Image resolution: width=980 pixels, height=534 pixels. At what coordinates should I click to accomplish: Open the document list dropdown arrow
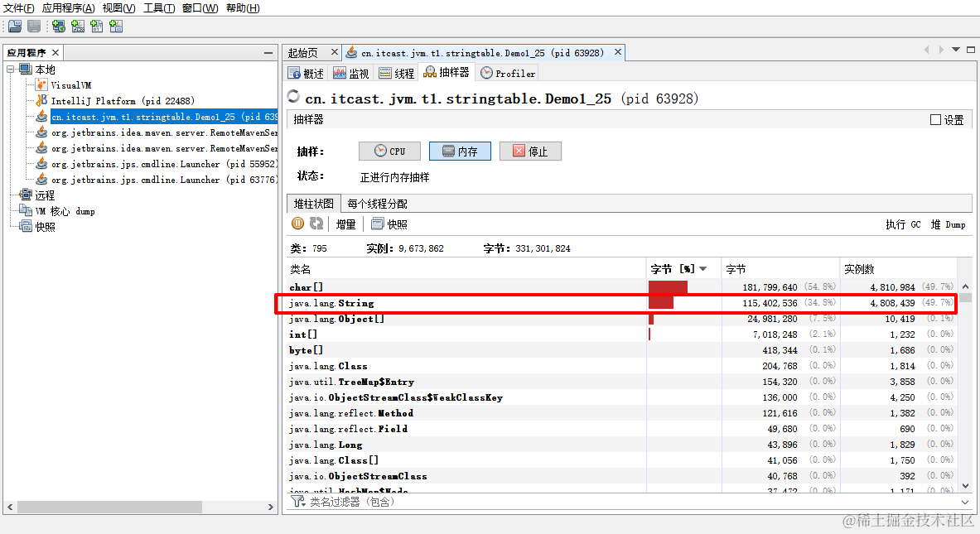(x=956, y=50)
